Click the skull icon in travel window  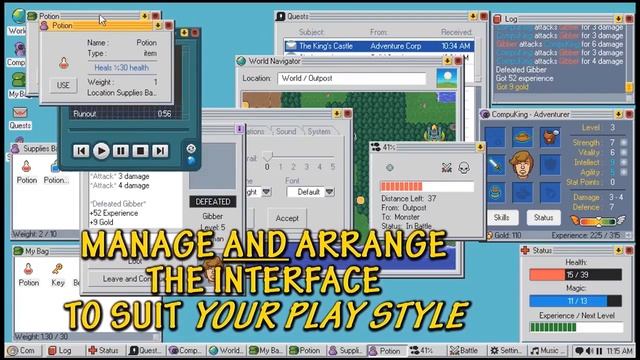464,168
